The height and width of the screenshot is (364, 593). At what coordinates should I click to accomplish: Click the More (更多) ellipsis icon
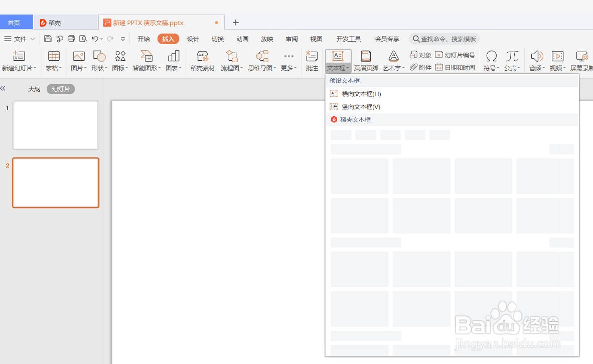click(288, 56)
